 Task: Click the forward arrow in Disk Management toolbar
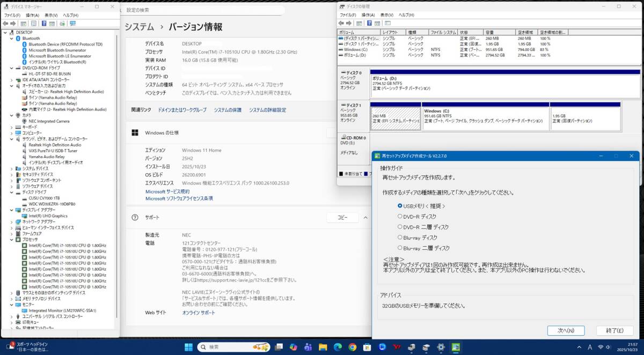(349, 23)
